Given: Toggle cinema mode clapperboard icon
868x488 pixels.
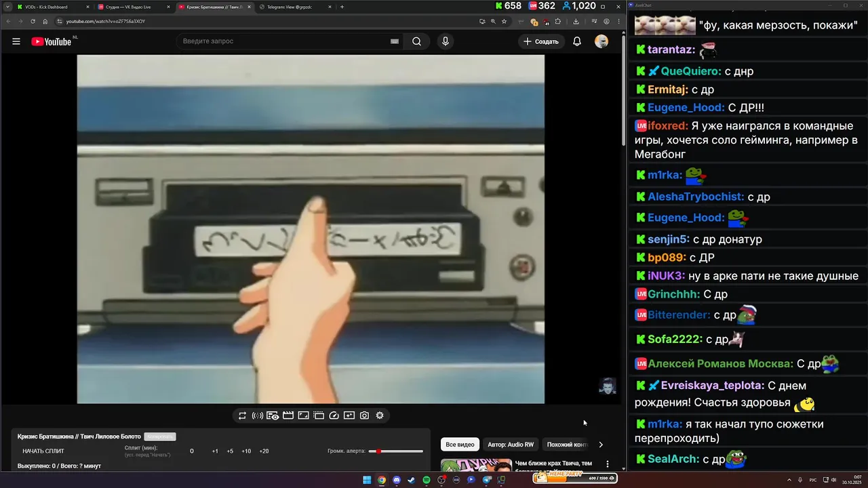Looking at the screenshot, I should click(x=288, y=415).
